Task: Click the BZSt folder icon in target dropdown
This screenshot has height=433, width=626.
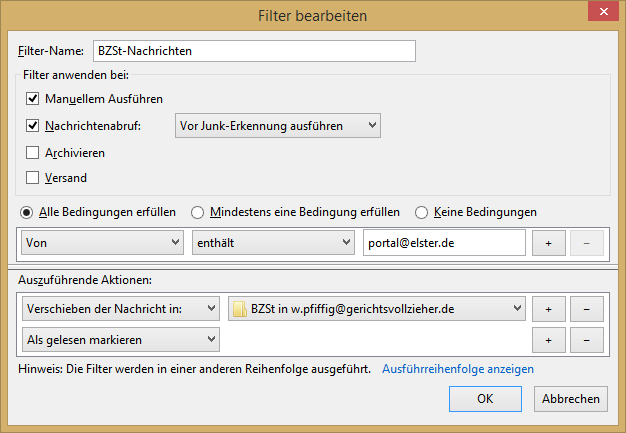Action: click(x=240, y=309)
